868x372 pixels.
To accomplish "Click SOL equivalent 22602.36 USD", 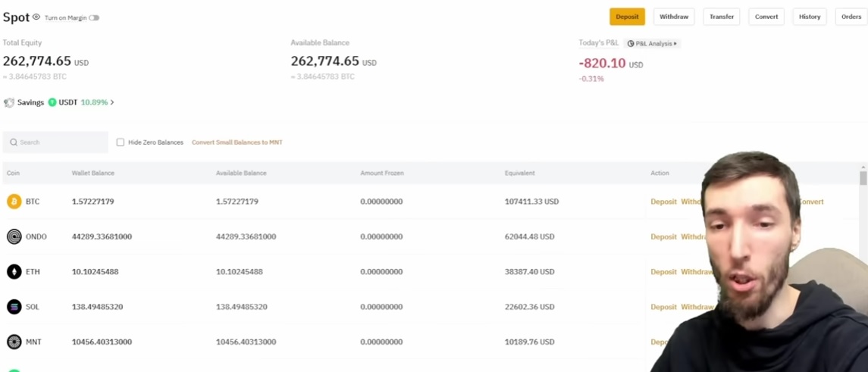I will (529, 307).
